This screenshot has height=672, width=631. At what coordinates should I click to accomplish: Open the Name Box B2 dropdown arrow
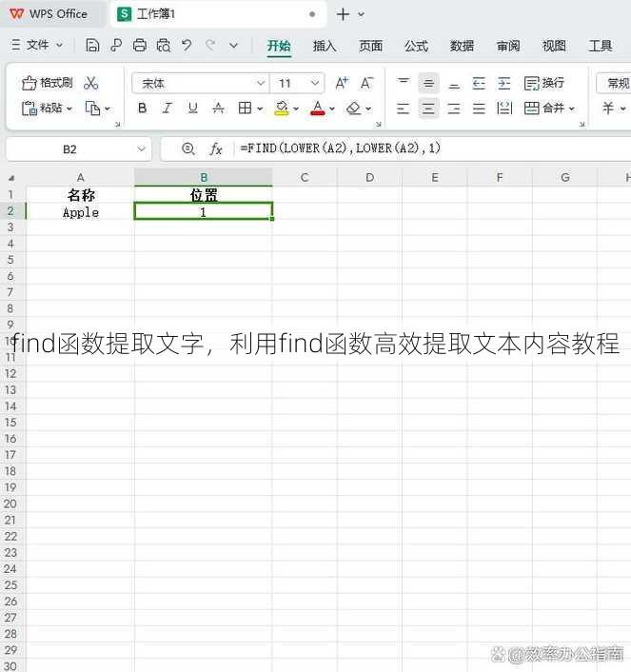pos(141,149)
